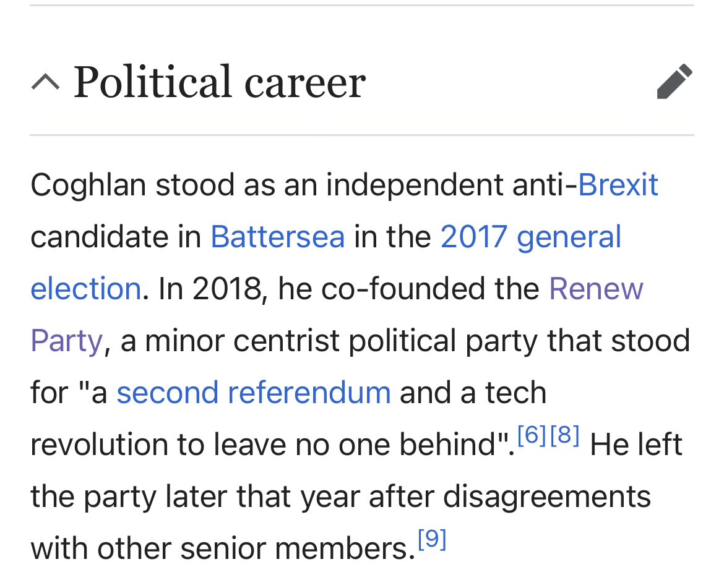
Task: Open the Battersea constituency link
Action: coord(277,237)
